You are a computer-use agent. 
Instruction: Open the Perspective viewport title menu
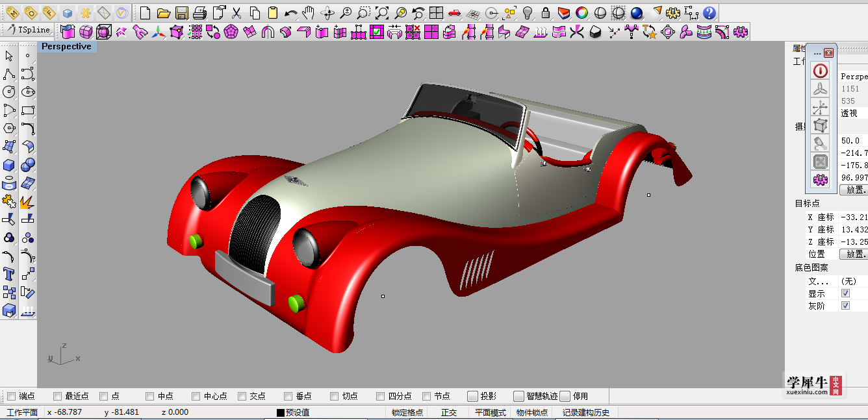pyautogui.click(x=66, y=47)
